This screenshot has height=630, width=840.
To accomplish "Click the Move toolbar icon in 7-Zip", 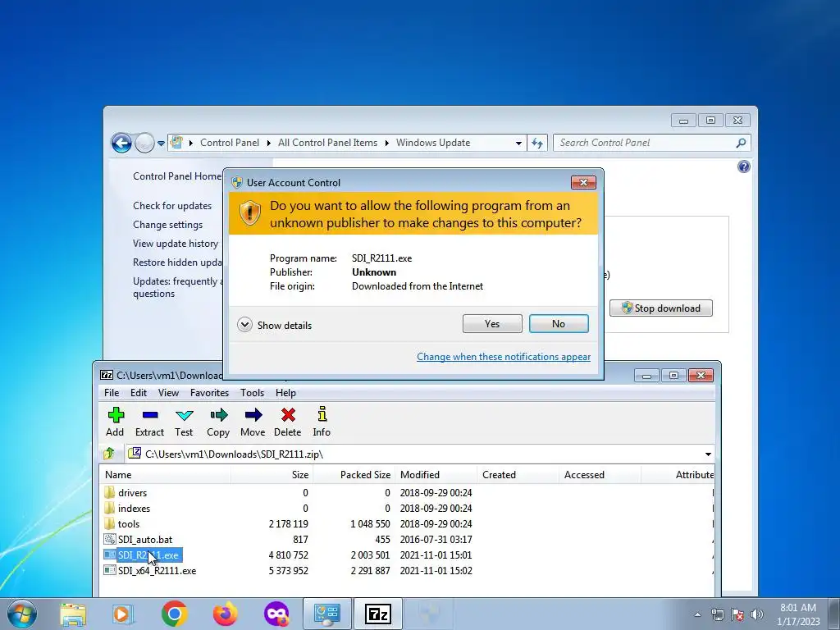I will (253, 422).
